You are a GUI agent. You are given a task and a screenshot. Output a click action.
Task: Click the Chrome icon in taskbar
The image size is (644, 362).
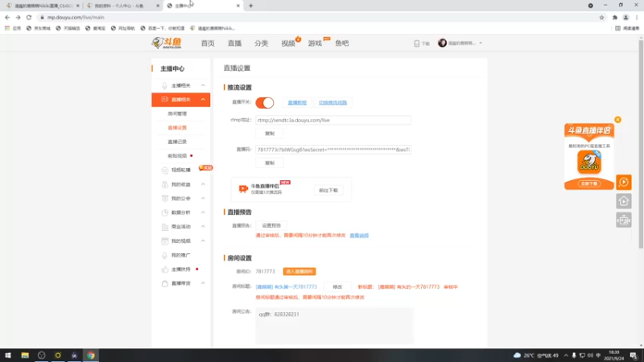tap(91, 356)
